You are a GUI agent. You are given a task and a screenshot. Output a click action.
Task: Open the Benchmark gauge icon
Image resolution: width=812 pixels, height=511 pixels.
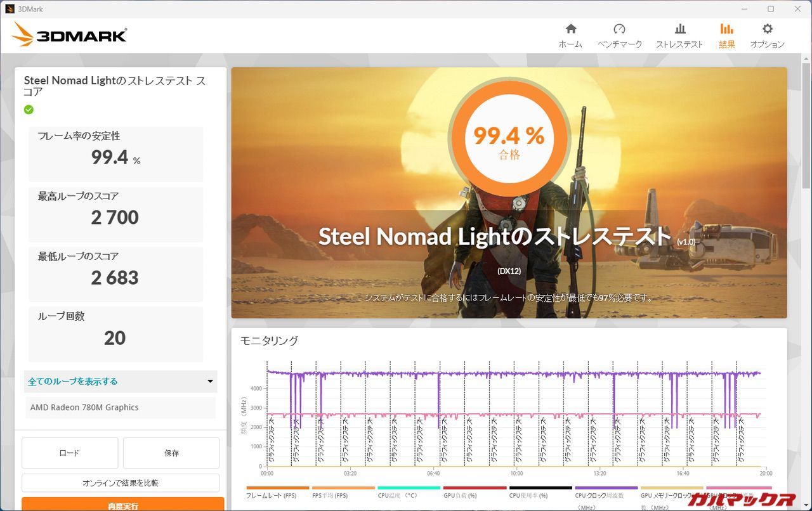619,29
